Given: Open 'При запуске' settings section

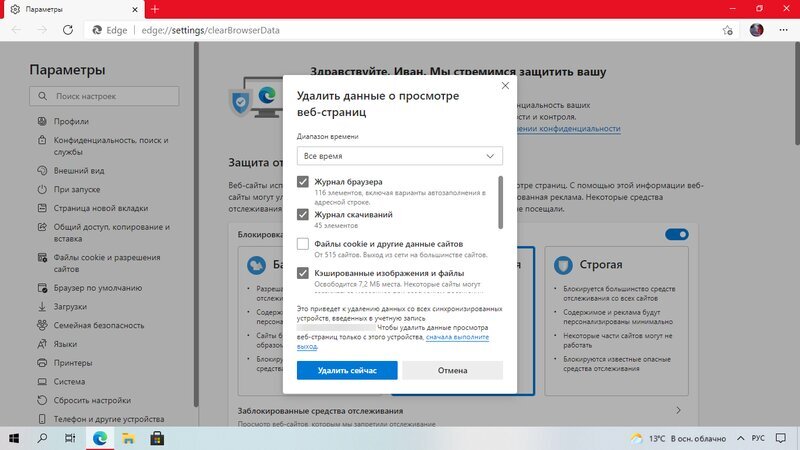Looking at the screenshot, I should pos(77,189).
